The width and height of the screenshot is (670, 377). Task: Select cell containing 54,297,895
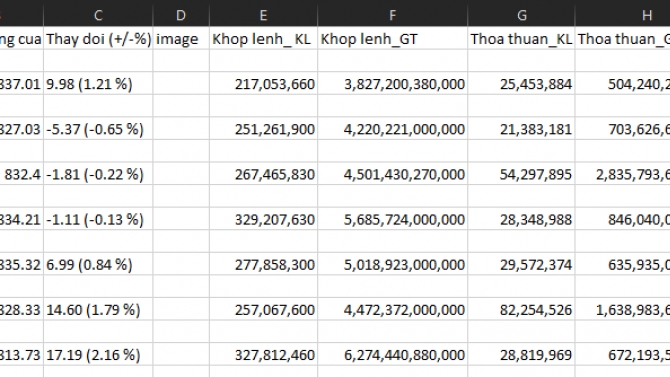point(521,174)
